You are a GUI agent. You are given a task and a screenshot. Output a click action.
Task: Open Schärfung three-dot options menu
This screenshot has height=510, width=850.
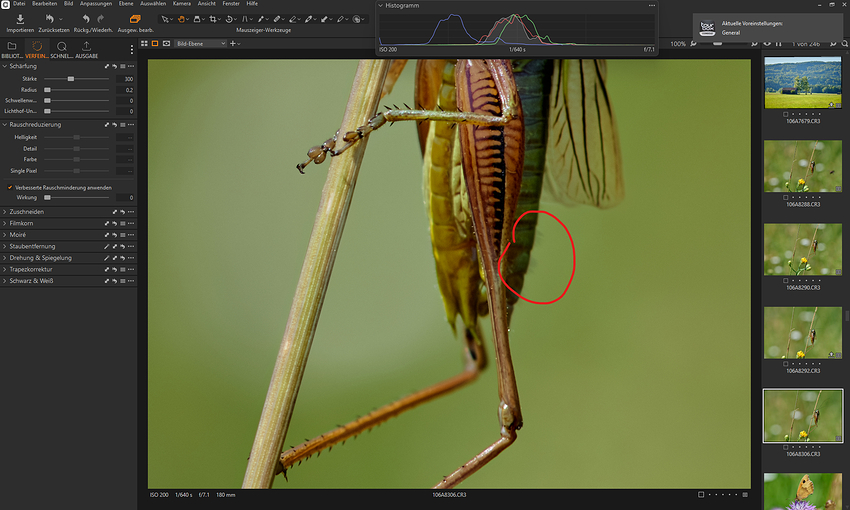131,66
